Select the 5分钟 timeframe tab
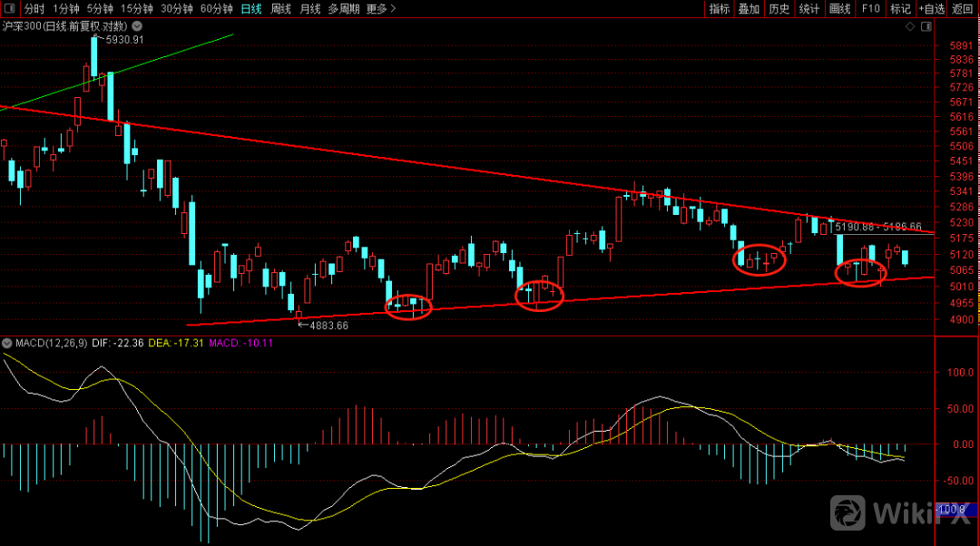 102,9
